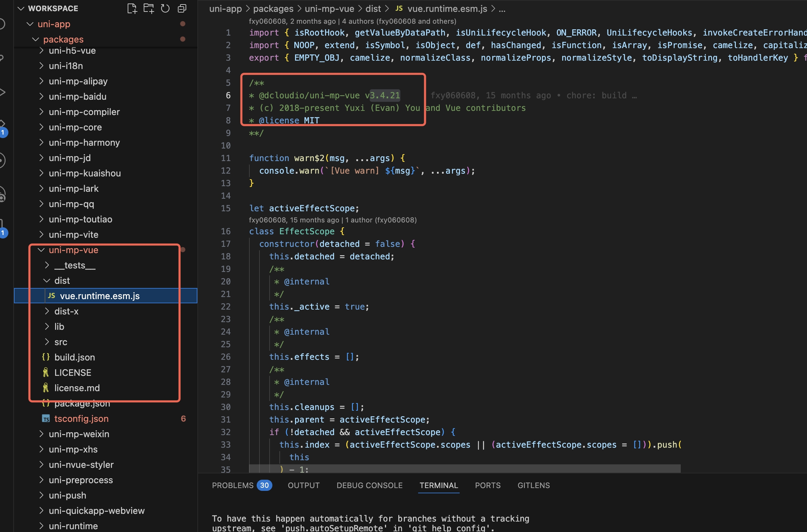807x532 pixels.
Task: Refresh the explorer with the refresh icon
Action: [x=165, y=9]
